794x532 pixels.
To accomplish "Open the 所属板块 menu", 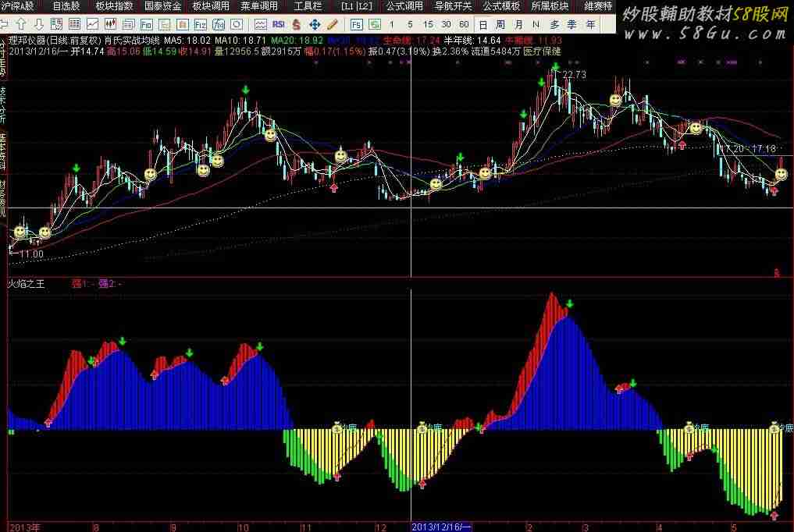I will pyautogui.click(x=550, y=6).
